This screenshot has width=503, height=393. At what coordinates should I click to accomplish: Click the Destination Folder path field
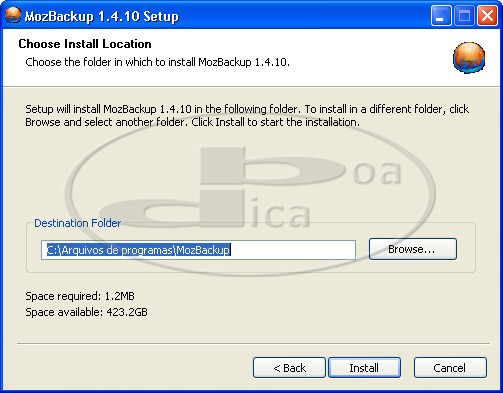pos(198,250)
